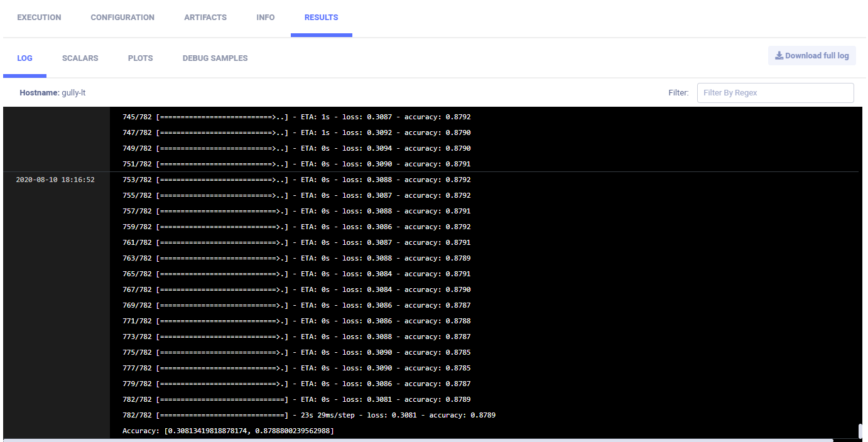Click the log's vertical scrollbar thumb
The height and width of the screenshot is (442, 868).
(860, 431)
